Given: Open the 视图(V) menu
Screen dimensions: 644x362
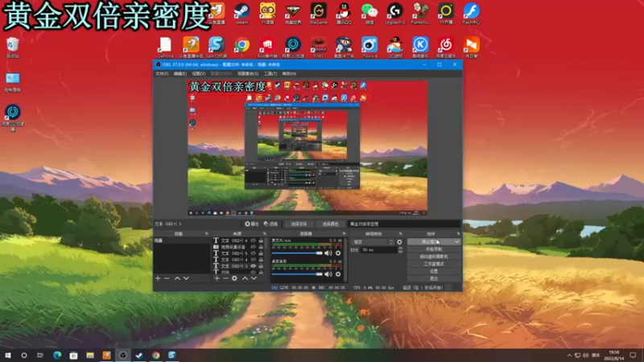Looking at the screenshot, I should (198, 74).
